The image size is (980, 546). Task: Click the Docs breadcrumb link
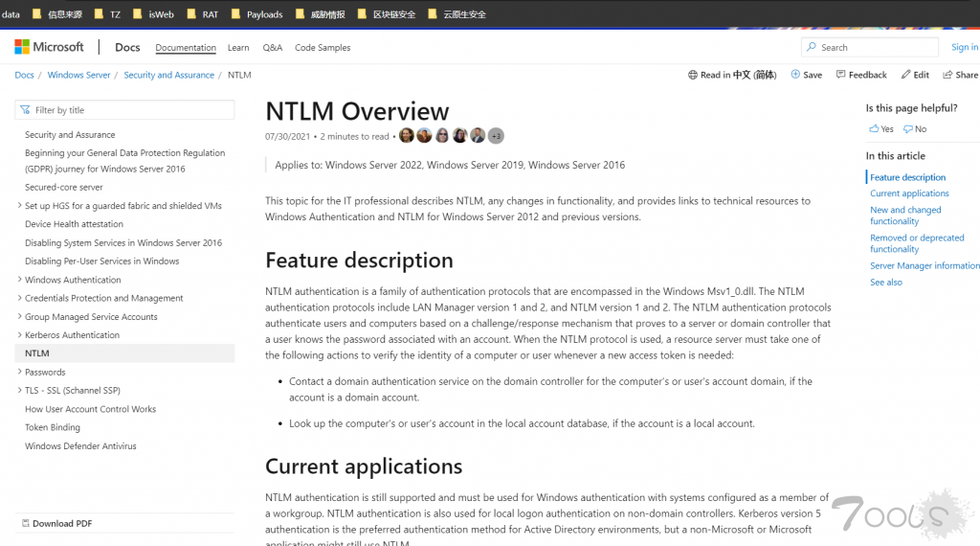tap(24, 75)
